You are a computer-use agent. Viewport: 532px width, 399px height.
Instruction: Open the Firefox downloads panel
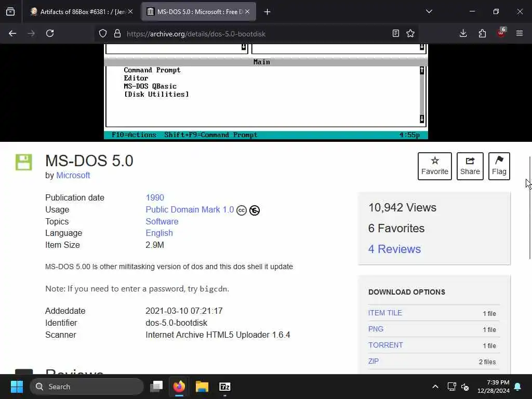[x=463, y=33]
